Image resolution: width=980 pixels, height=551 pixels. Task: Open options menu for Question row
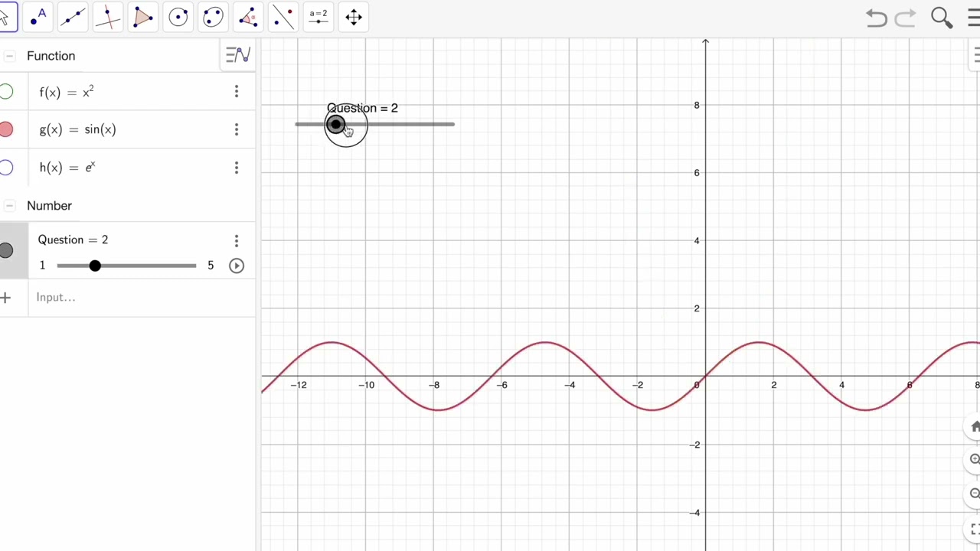[237, 240]
